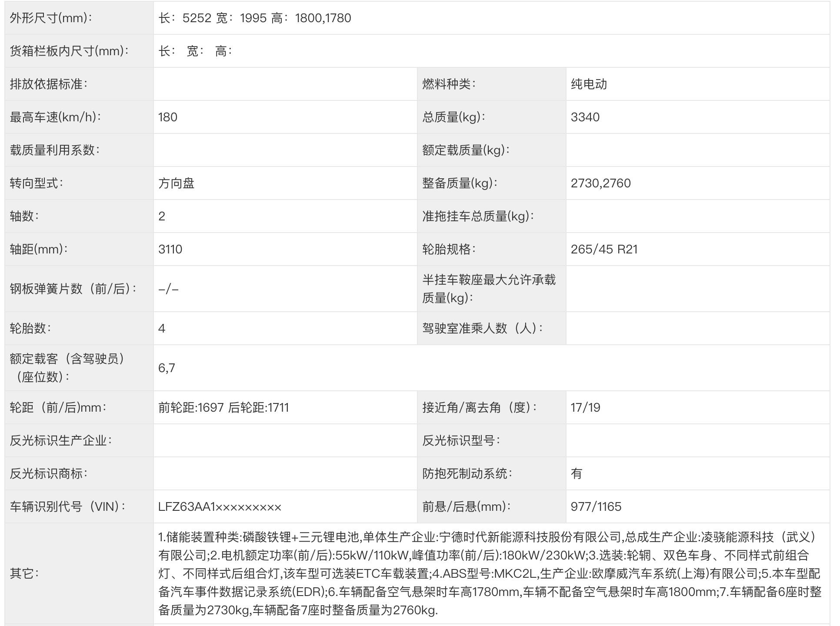Click the VIN code LFZ63AA1×××××××××
Screen dimensions: 840x626
click(x=220, y=506)
